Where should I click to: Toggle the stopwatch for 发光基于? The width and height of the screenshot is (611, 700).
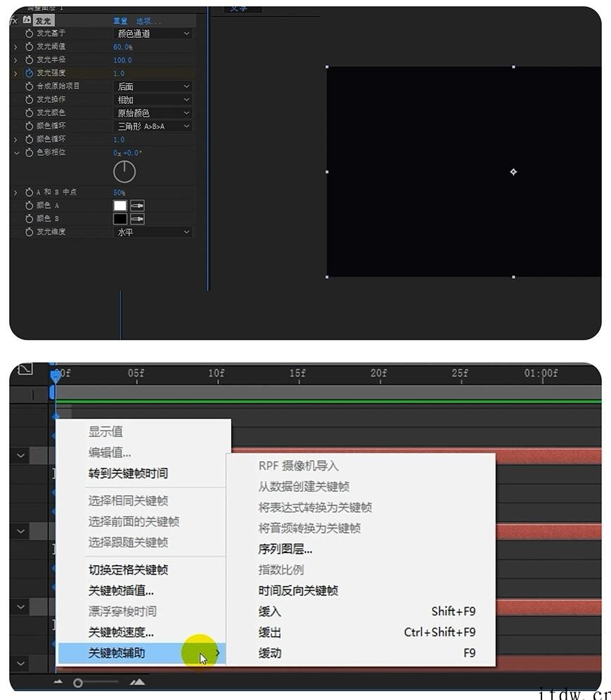(x=29, y=34)
